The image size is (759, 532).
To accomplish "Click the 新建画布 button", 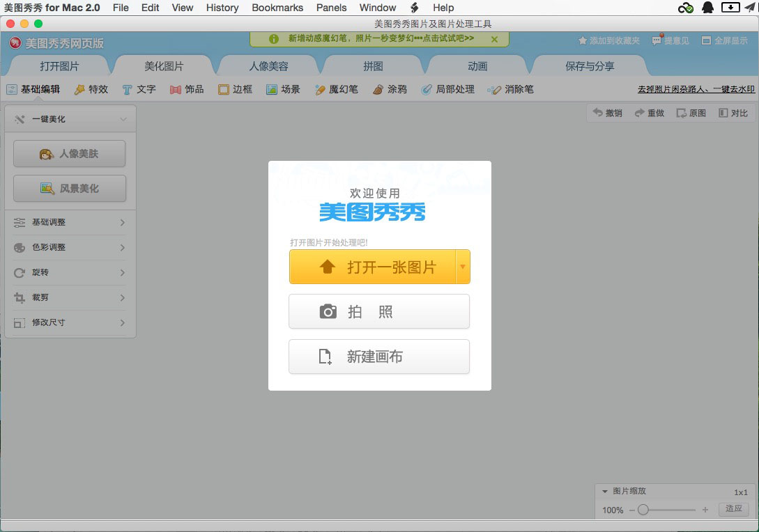I will (379, 357).
